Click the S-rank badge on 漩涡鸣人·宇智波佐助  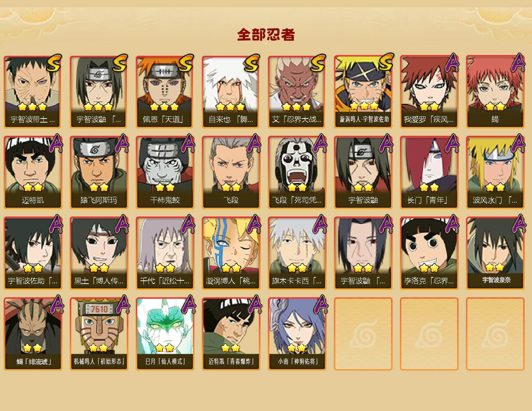tap(386, 62)
